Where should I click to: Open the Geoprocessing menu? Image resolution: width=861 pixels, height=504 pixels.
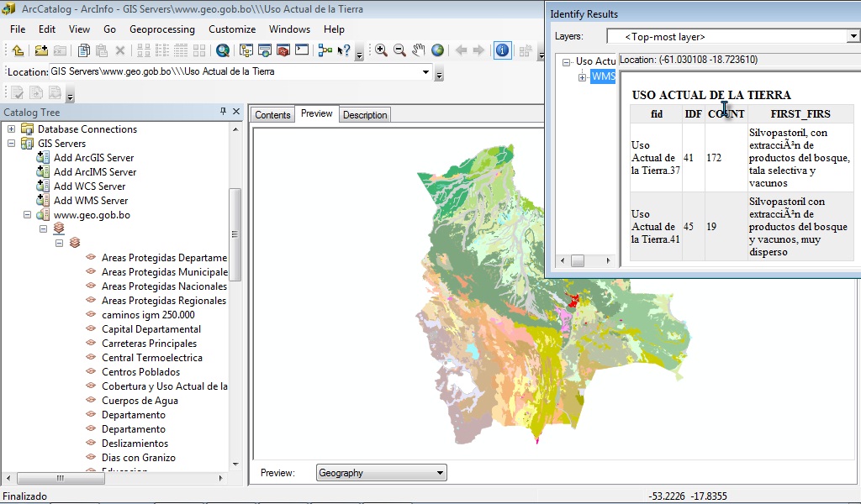(162, 29)
